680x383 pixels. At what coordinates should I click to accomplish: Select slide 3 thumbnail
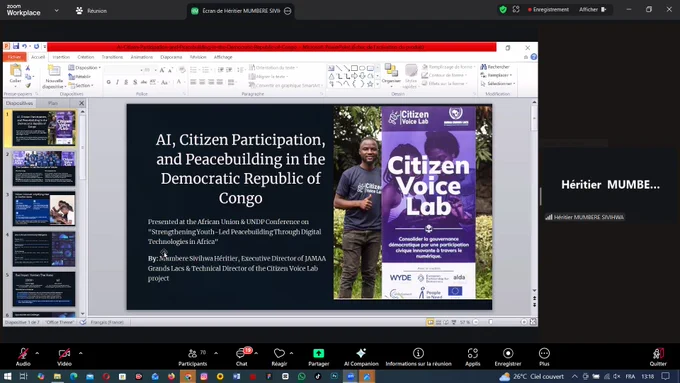click(x=44, y=209)
